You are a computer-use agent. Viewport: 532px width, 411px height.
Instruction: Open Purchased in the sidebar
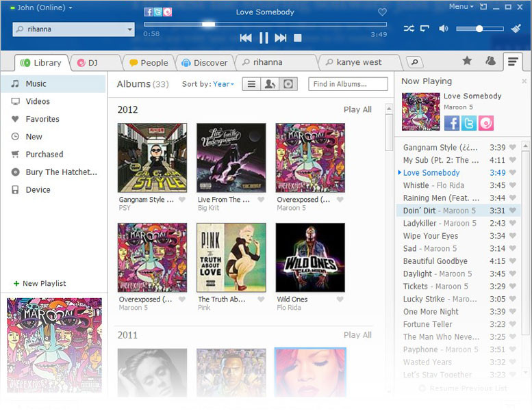tap(53, 154)
